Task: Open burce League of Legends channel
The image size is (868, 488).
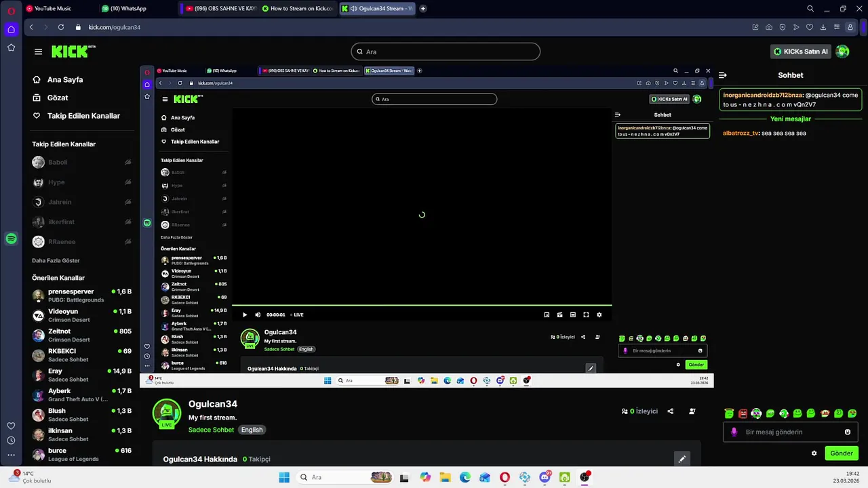Action: pos(82,454)
